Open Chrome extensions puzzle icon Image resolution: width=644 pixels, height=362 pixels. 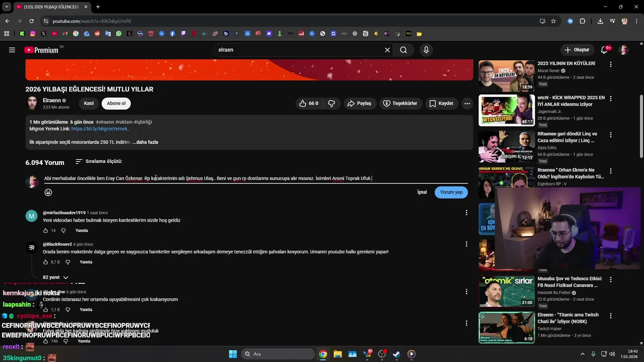click(583, 21)
